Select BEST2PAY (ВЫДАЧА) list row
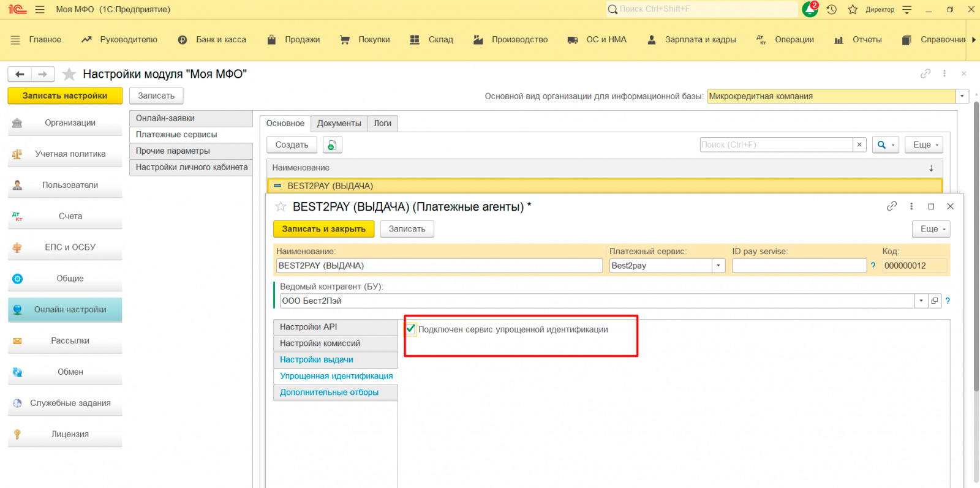 tap(605, 186)
